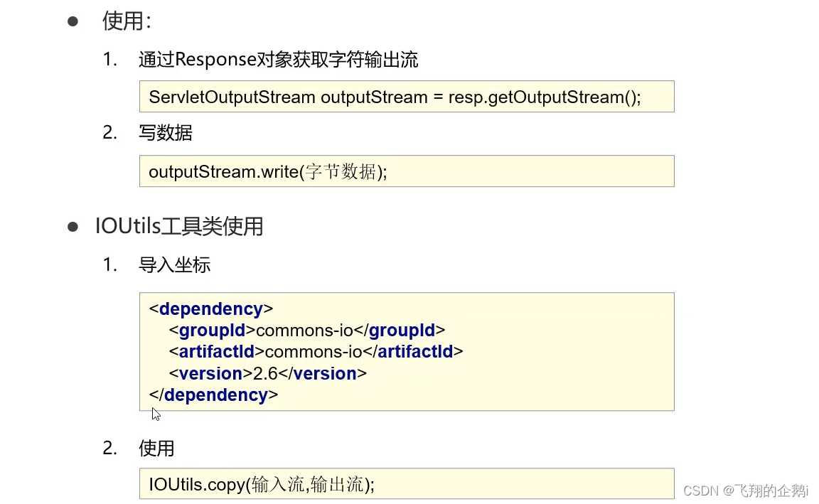Click the groupId commons-io line
Viewport: 819px width, 504px height.
(307, 330)
